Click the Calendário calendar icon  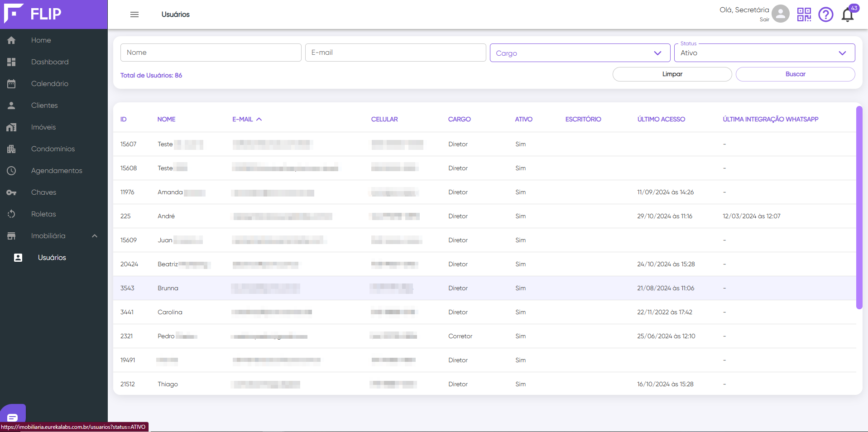point(11,84)
